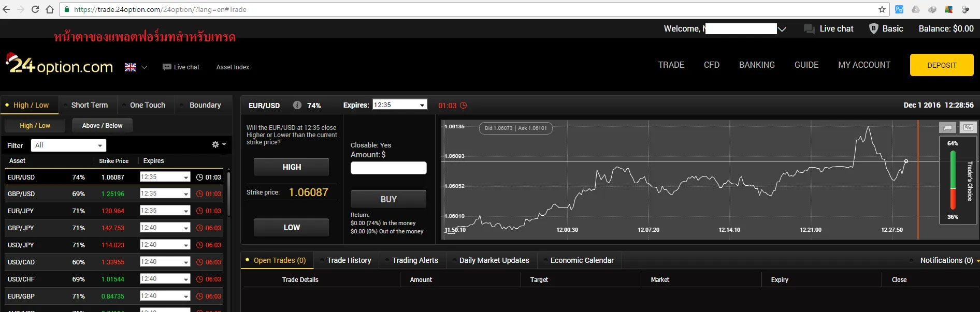Select the One Touch option type
980x312 pixels.
coord(147,105)
